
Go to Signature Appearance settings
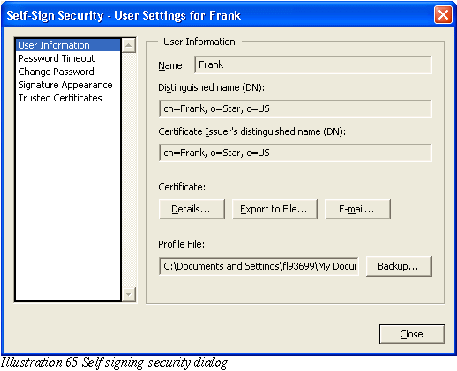(x=65, y=85)
